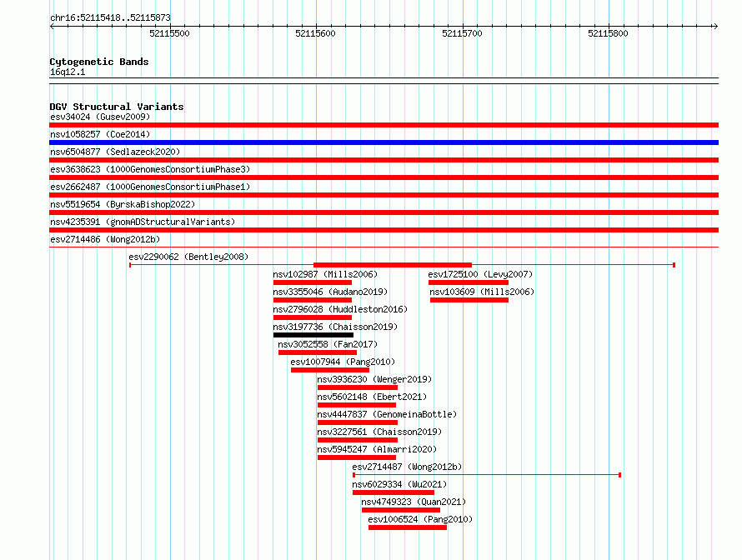The width and height of the screenshot is (742, 560).
Task: Click the 52115500 ruler position label
Action: [x=169, y=33]
